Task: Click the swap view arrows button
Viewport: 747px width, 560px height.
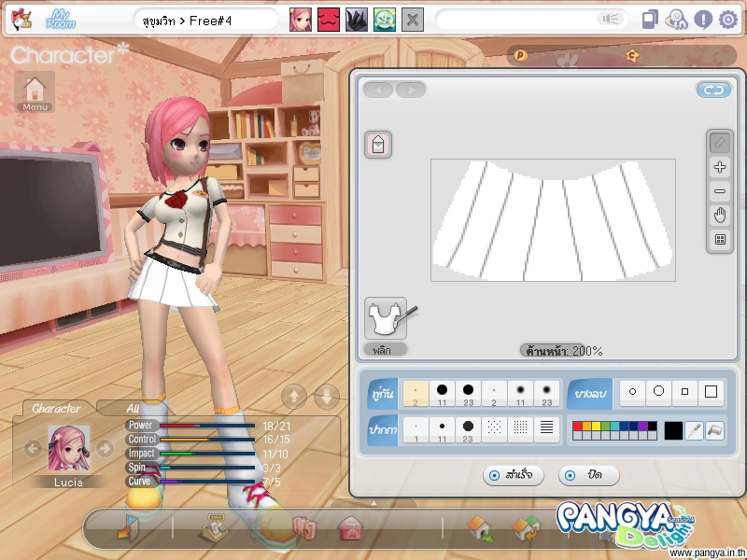Action: click(713, 90)
